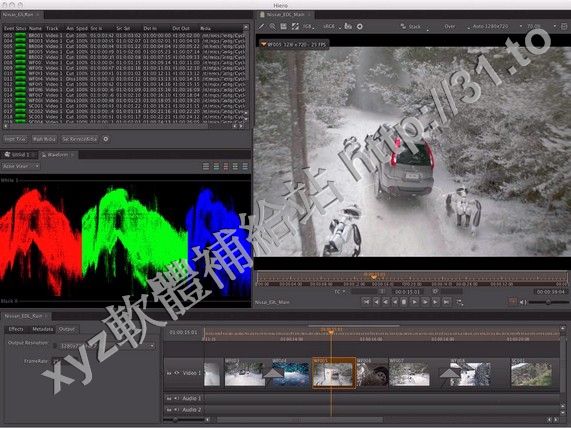Switch to the Spreadsheet tab beside Waveform
571x428 pixels.
tap(18, 155)
